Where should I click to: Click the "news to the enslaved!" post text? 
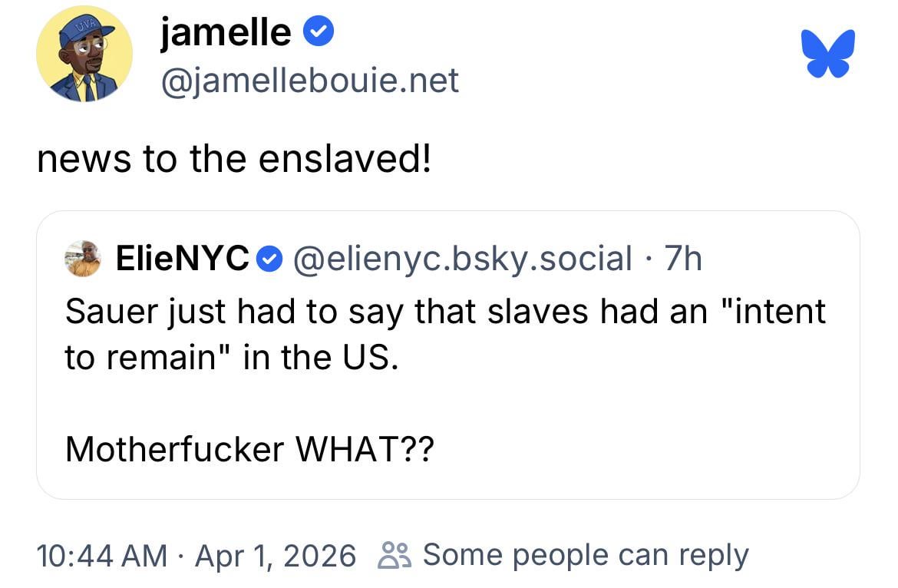(x=234, y=159)
